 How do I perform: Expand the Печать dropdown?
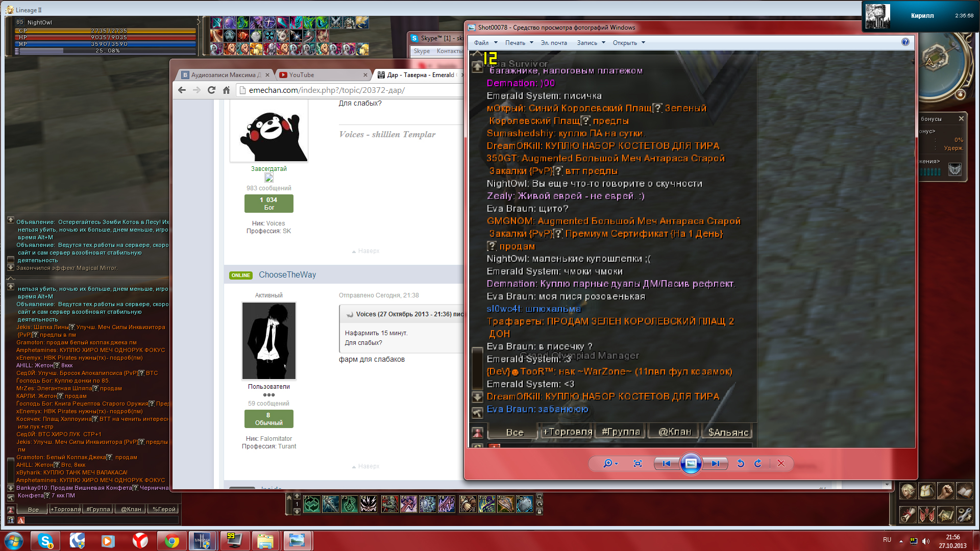click(x=519, y=43)
